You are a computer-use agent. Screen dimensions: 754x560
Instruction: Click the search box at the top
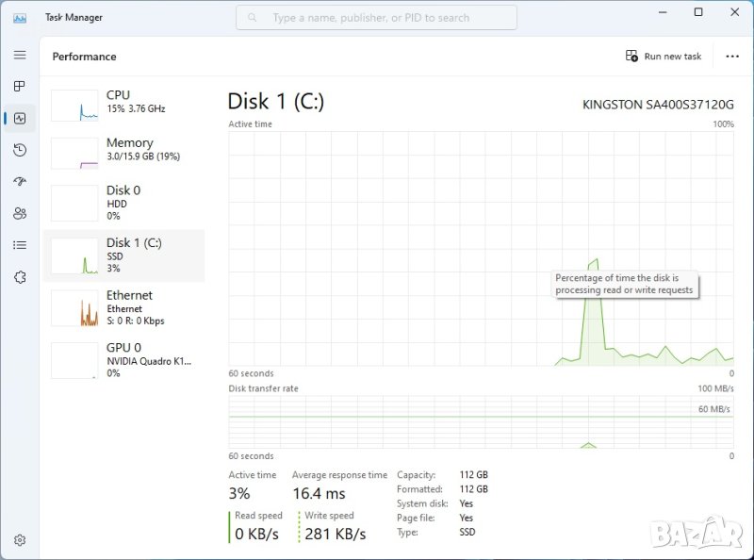376,17
